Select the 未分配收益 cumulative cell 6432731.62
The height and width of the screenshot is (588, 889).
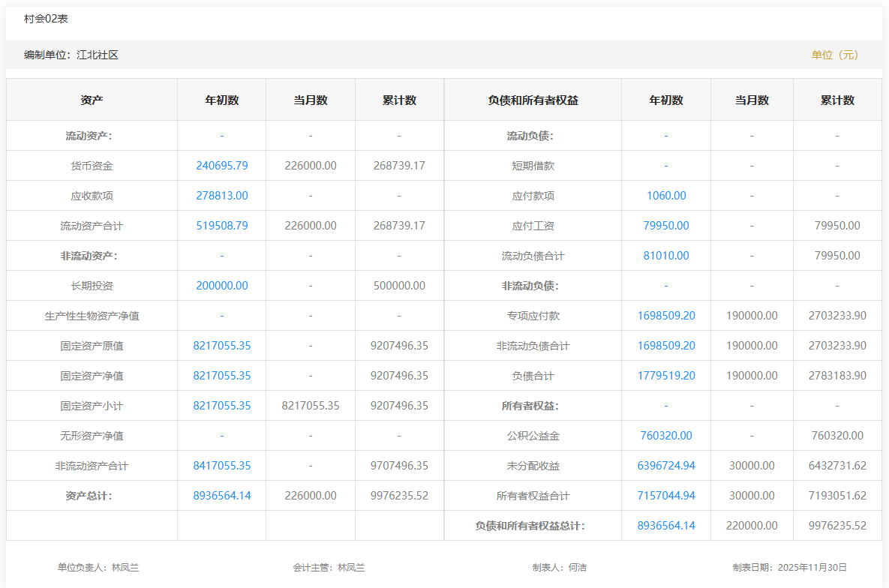[x=837, y=466]
